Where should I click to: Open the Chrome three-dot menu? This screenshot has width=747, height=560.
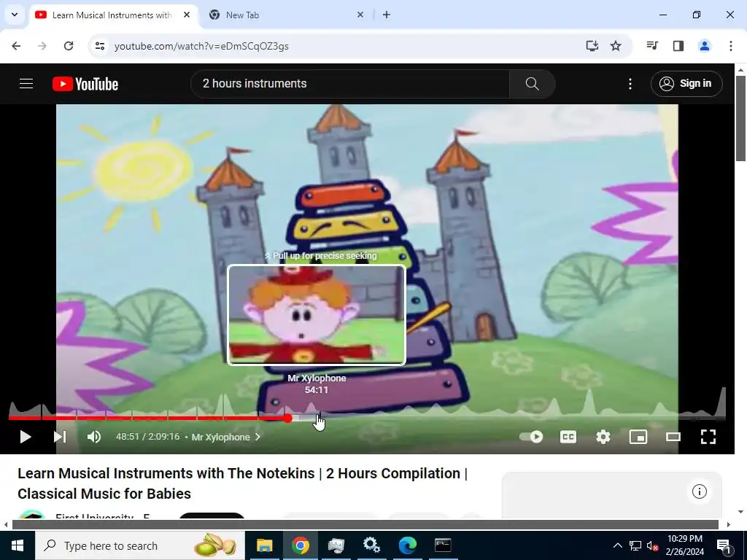point(731,46)
